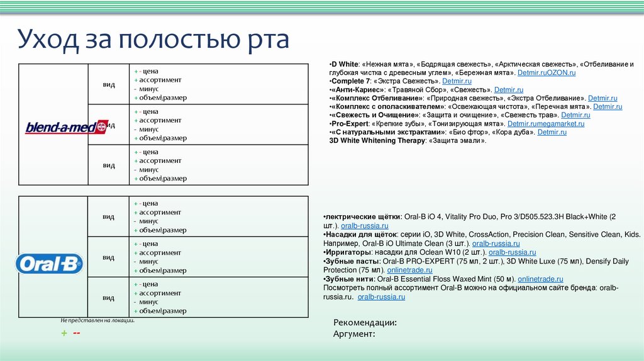This screenshot has width=644, height=361.
Task: Open the Detmir.ru link after «Свежесть трав»
Action: click(x=575, y=115)
